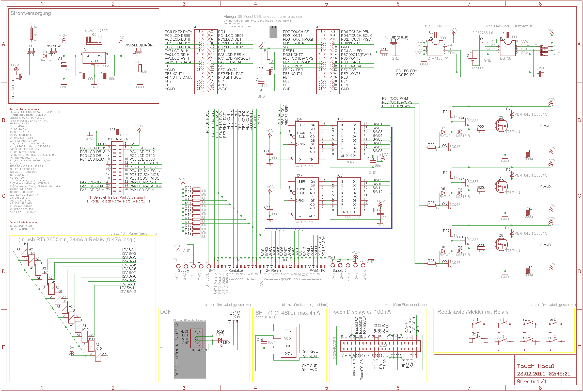The height and width of the screenshot is (392, 583).
Task: Click the F1 fuse symbol
Action: point(31,34)
